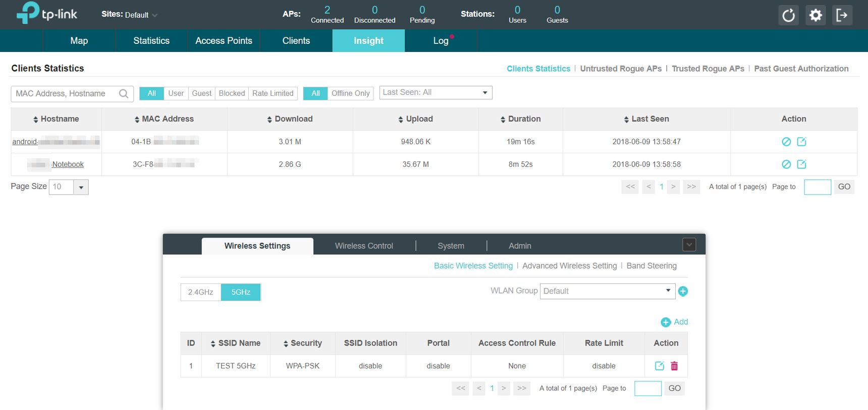Open the Last Seen: All dropdown
The height and width of the screenshot is (410, 868).
point(436,92)
